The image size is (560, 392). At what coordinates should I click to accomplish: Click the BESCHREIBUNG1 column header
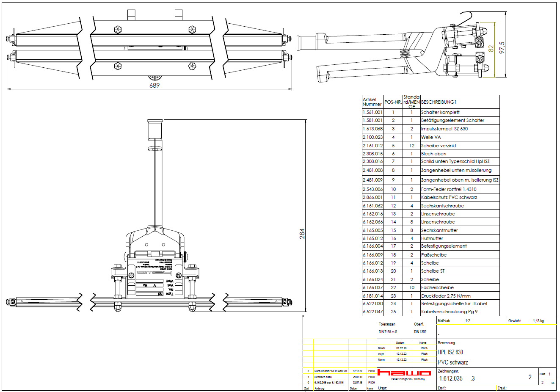439,102
